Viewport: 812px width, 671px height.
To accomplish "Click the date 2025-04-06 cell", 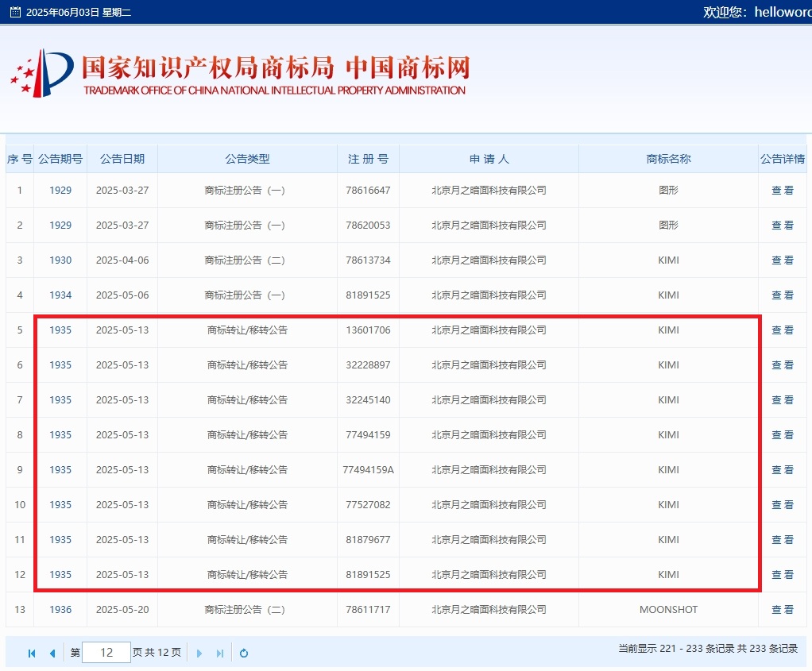I will tap(122, 260).
